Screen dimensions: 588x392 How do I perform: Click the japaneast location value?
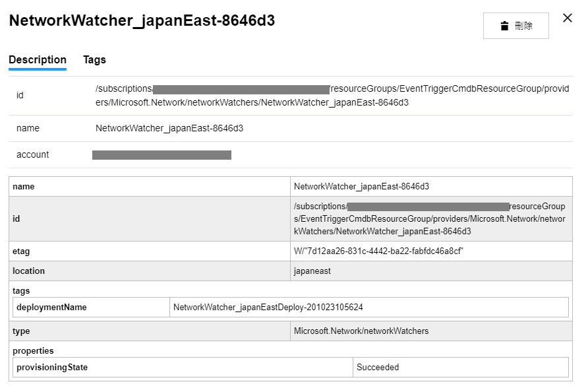pos(312,271)
